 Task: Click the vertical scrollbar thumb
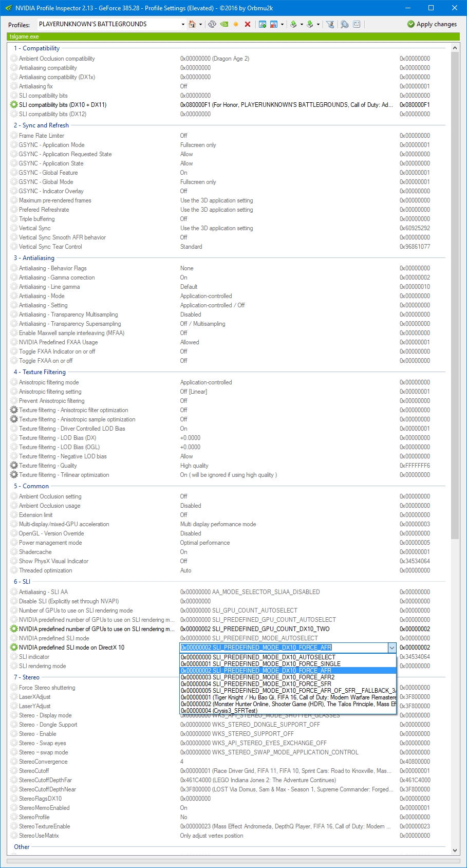[x=455, y=296]
